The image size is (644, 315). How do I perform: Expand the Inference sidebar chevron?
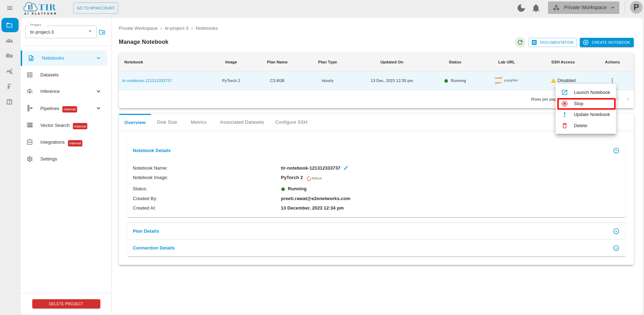pos(99,91)
